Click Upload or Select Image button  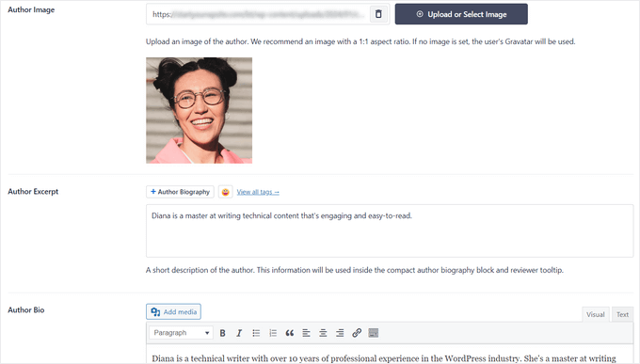pos(461,14)
